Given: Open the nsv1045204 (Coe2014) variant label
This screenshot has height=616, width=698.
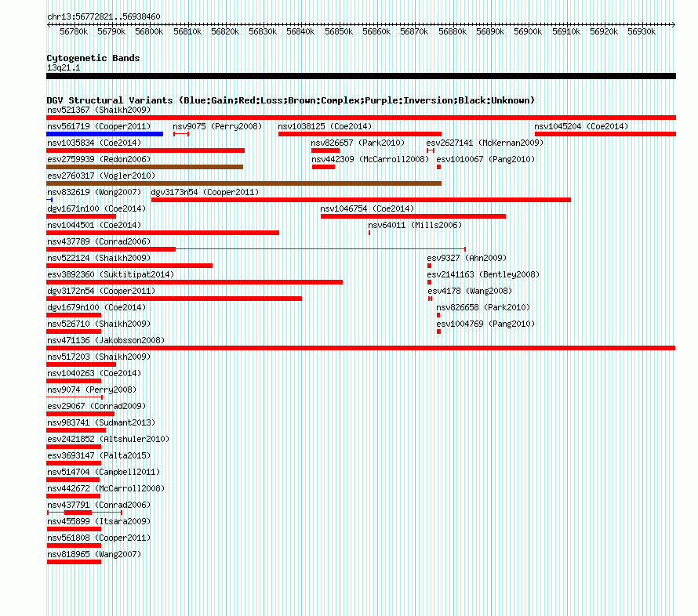Looking at the screenshot, I should pos(581,126).
